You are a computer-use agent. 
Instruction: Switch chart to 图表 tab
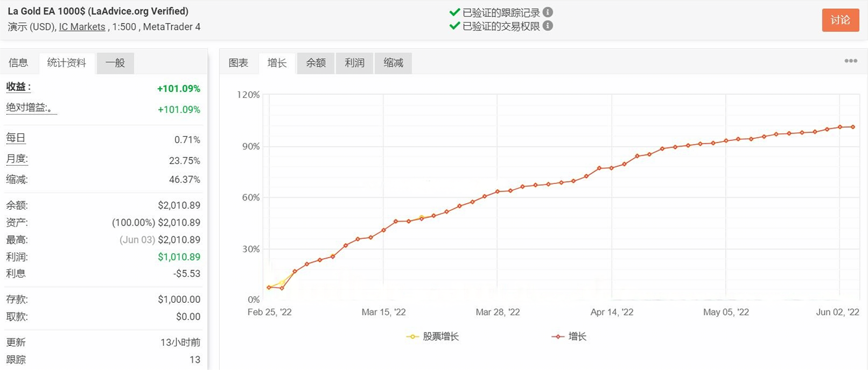point(239,63)
